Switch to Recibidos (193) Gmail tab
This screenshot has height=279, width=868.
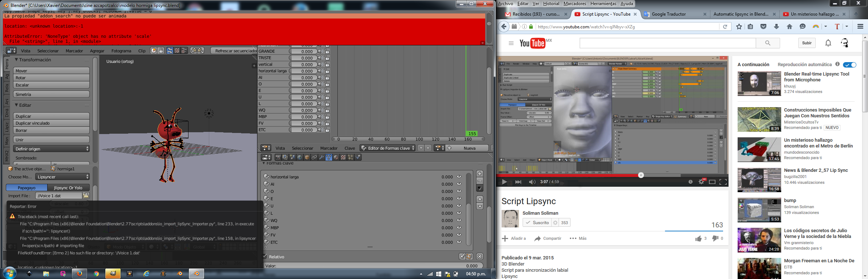click(x=536, y=14)
